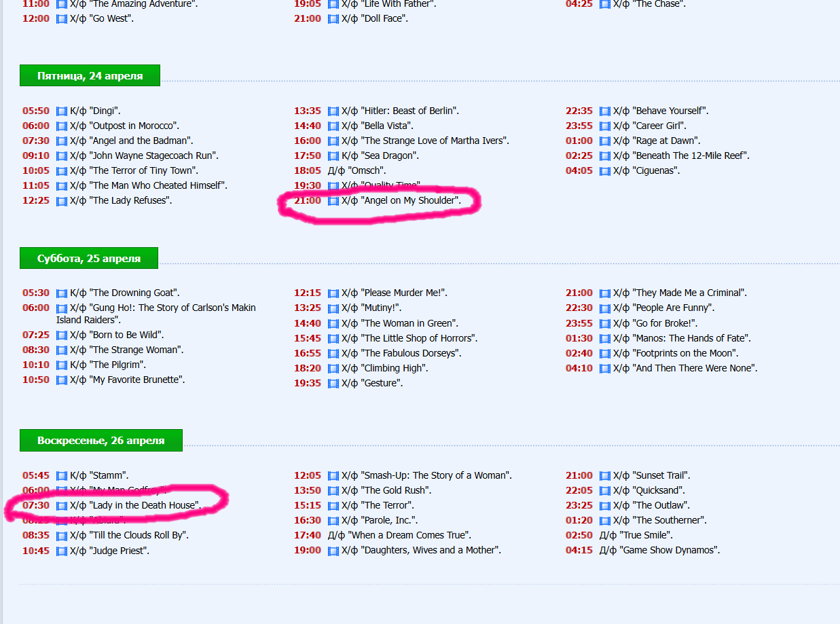The image size is (840, 624).
Task: Open "The Strange Love of Martha Ivers" listing
Action: [x=435, y=141]
